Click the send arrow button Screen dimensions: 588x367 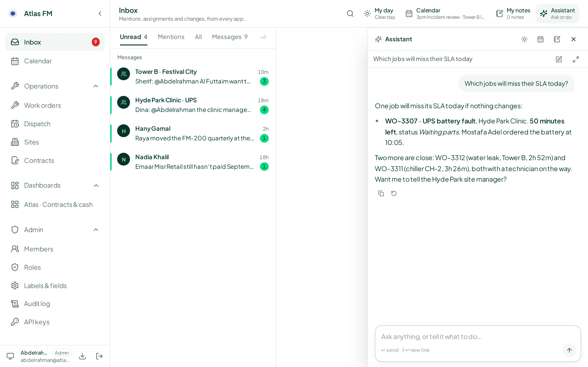coord(569,350)
